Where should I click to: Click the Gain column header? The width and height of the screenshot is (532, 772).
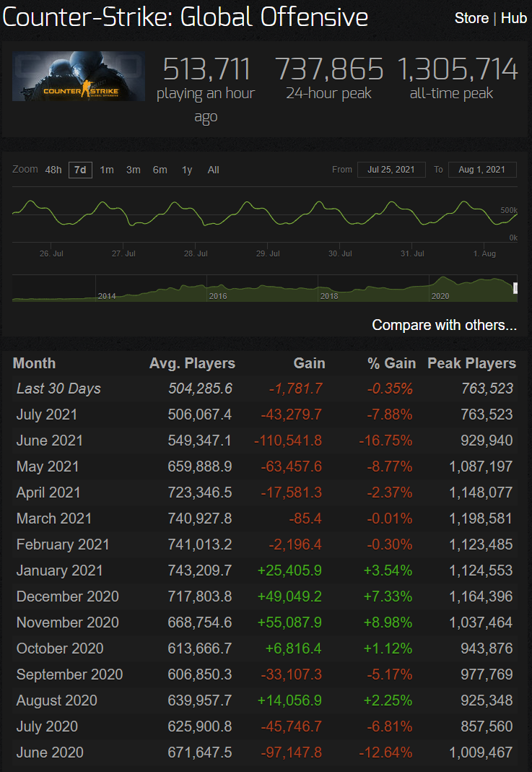(309, 363)
